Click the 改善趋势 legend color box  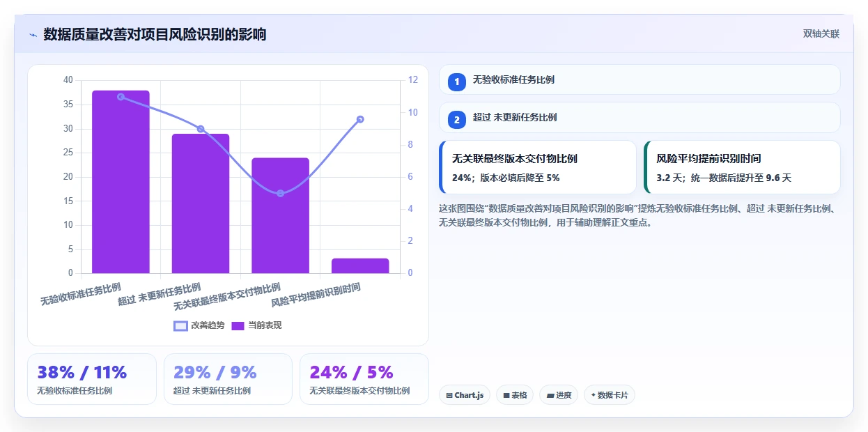[180, 325]
